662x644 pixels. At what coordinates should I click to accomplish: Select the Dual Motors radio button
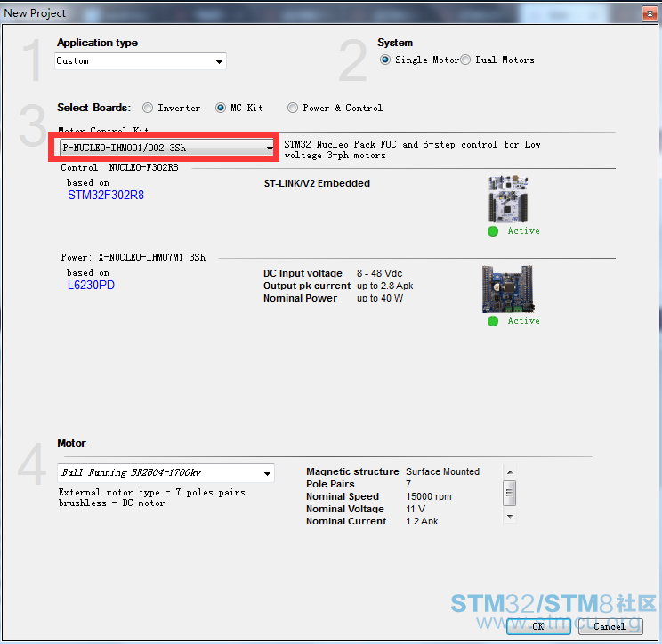click(x=465, y=60)
